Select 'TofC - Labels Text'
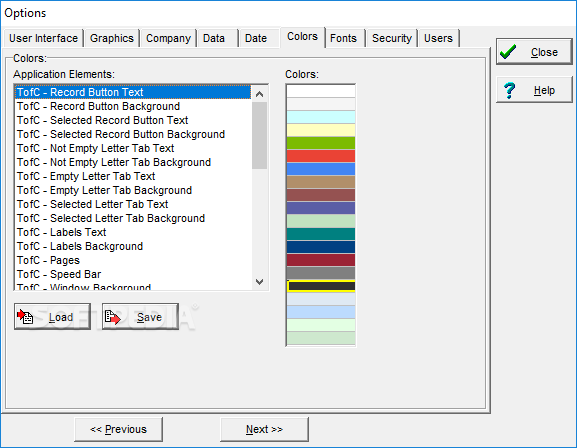The height and width of the screenshot is (448, 577). point(133,232)
